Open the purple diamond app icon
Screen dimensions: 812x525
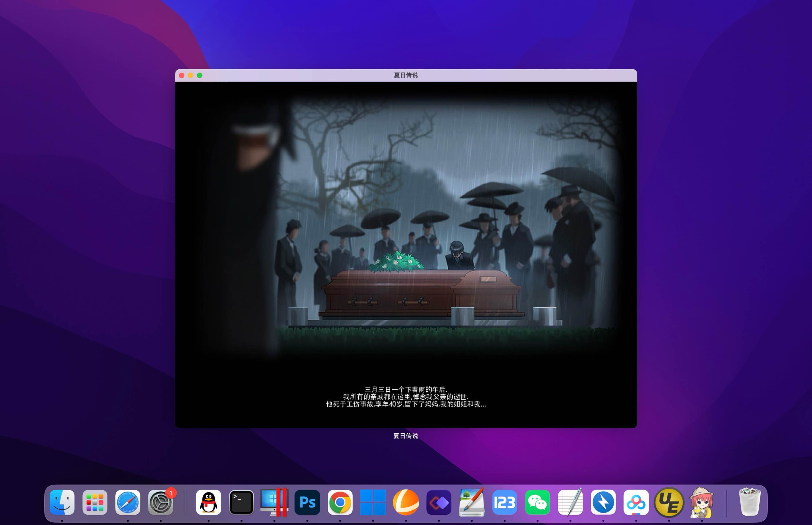pyautogui.click(x=439, y=502)
